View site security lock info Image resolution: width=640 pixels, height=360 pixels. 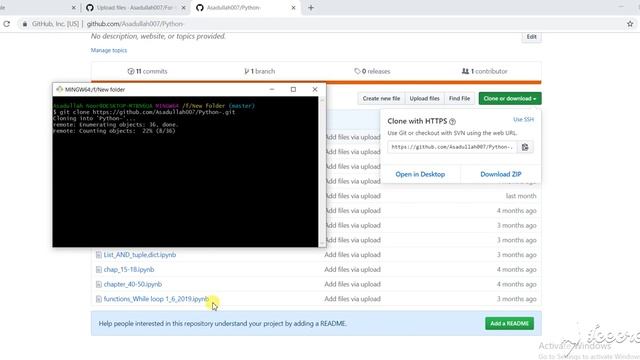(x=25, y=24)
